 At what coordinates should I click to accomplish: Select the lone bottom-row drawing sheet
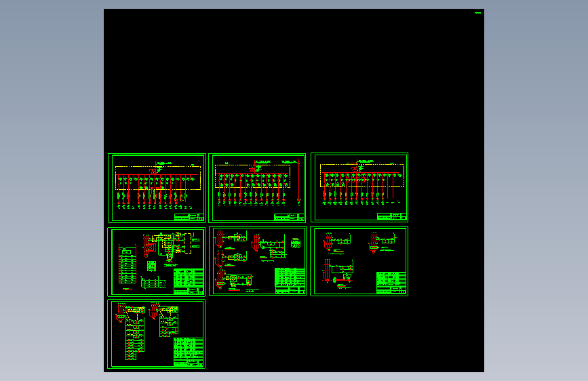pos(157,334)
